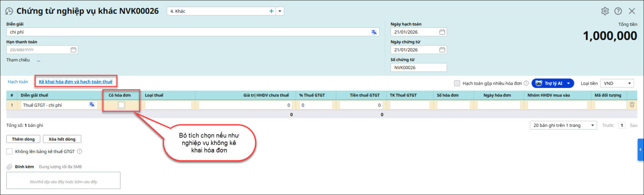Image resolution: width=644 pixels, height=195 pixels.
Task: Open the Loại tiền VND dropdown
Action: (617, 83)
